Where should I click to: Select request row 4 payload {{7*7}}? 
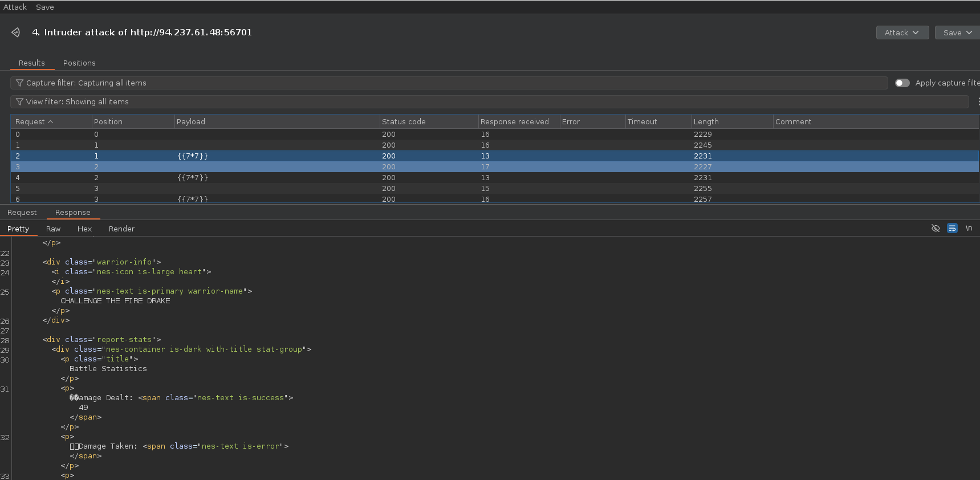495,178
